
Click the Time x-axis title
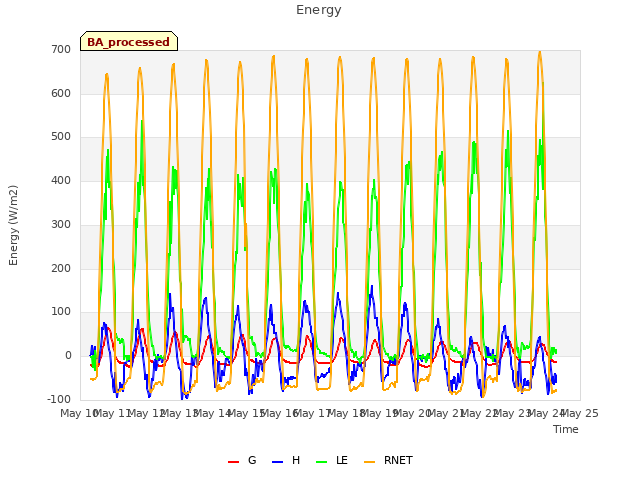pos(566,429)
